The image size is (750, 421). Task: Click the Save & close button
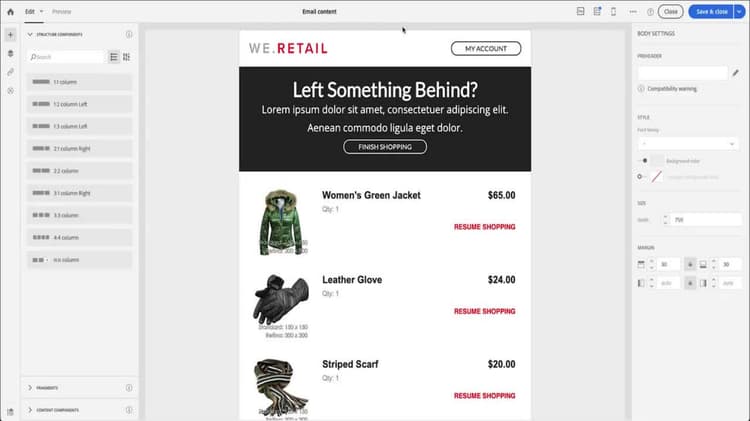[711, 11]
